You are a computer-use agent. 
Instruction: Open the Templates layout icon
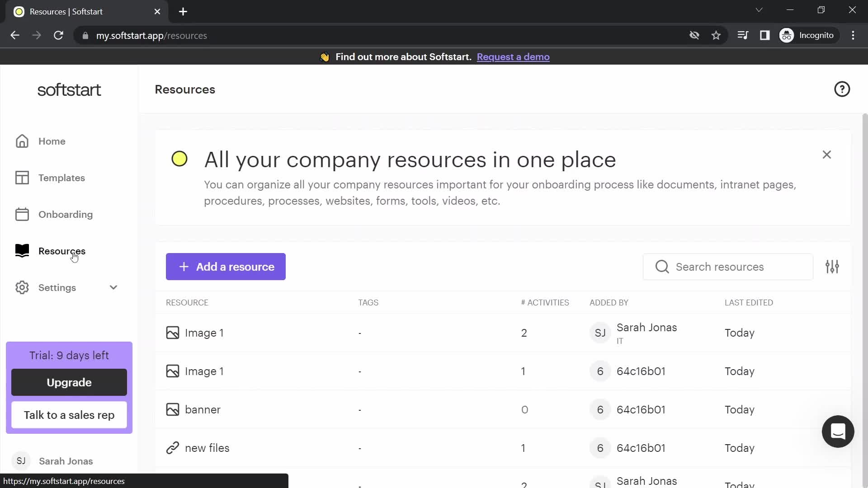pos(22,178)
